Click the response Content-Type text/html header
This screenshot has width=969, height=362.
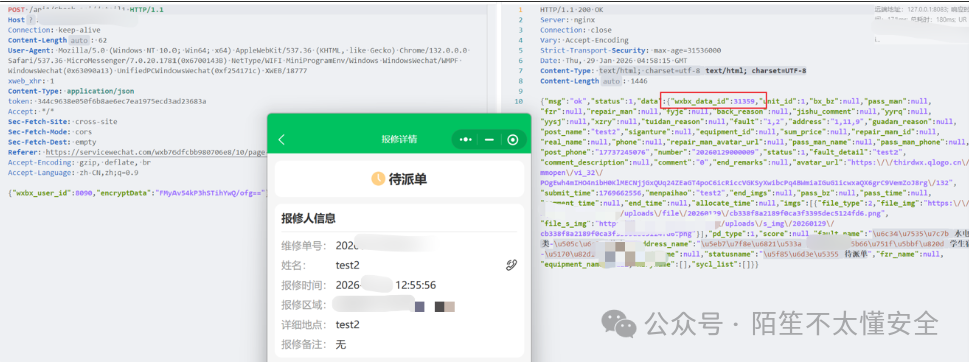pyautogui.click(x=673, y=70)
